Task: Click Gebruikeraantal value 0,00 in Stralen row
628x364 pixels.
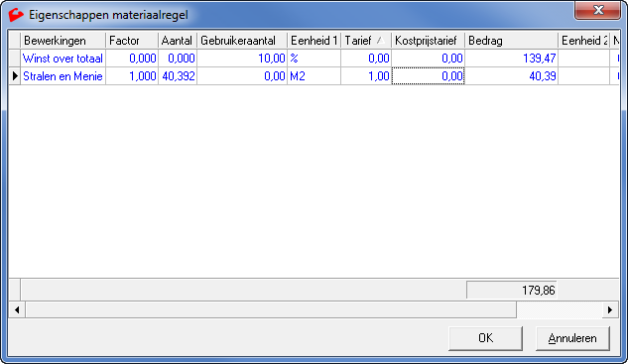Action: (242, 76)
